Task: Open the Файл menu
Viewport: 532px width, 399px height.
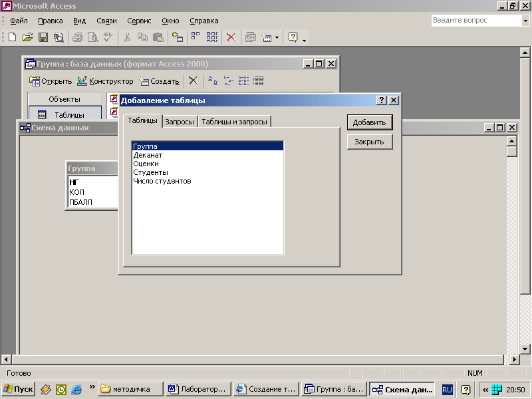Action: [x=19, y=21]
